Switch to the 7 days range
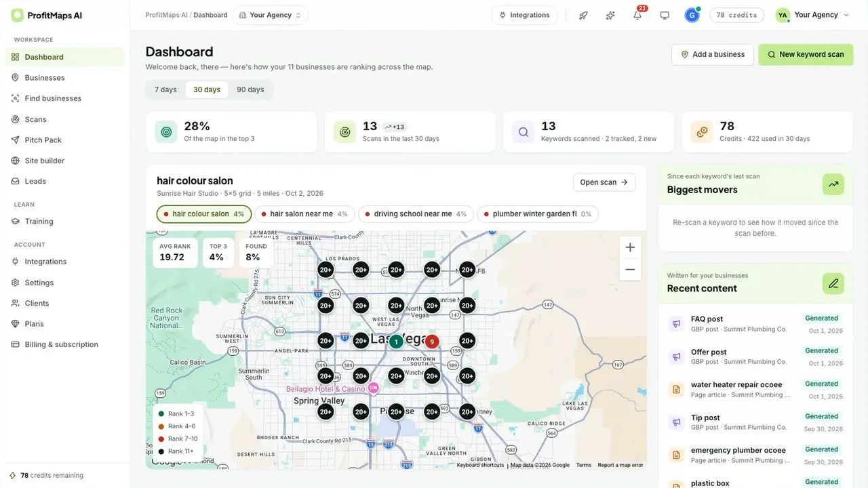This screenshot has width=868, height=488. tap(165, 89)
